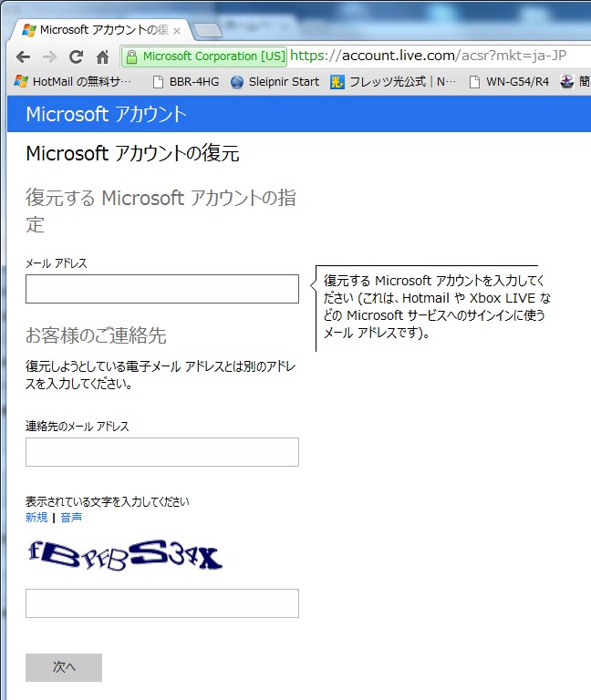Focus the メール アドレス input field

[x=162, y=289]
